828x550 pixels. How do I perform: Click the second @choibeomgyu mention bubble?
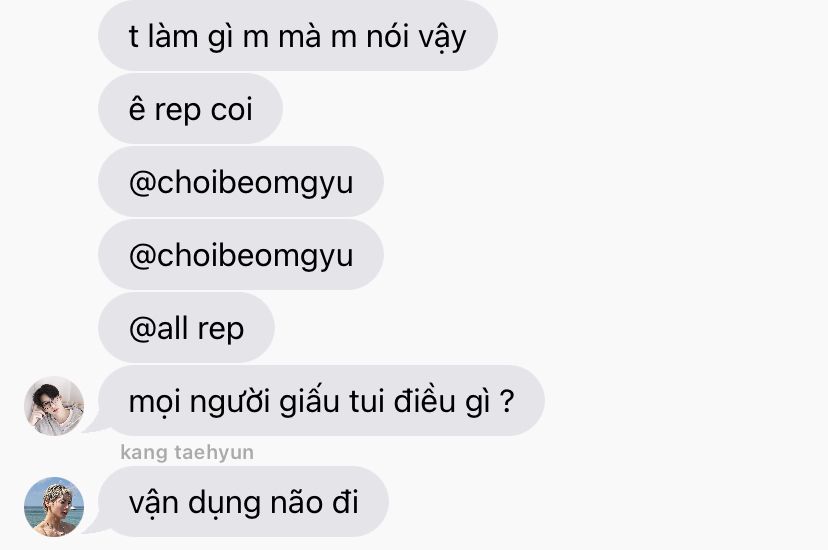241,254
